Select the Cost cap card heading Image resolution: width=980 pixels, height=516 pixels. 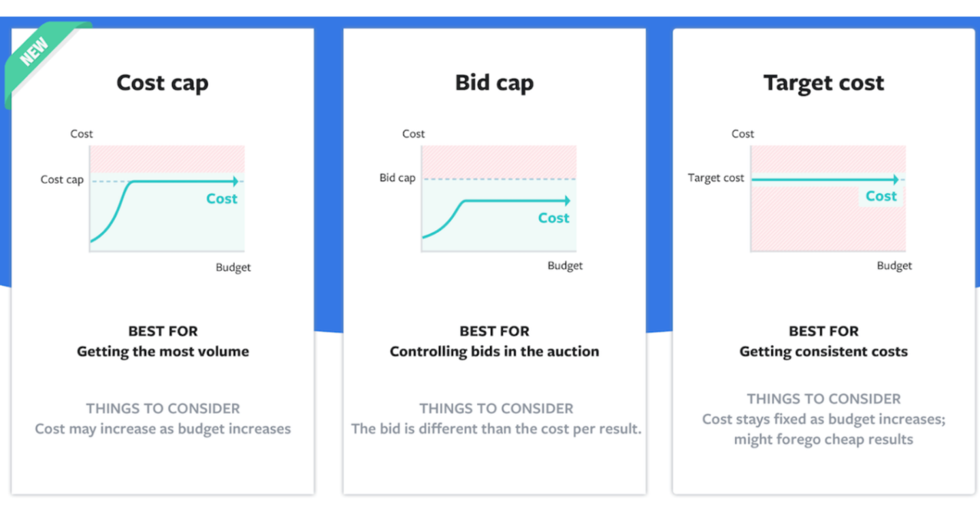[163, 83]
